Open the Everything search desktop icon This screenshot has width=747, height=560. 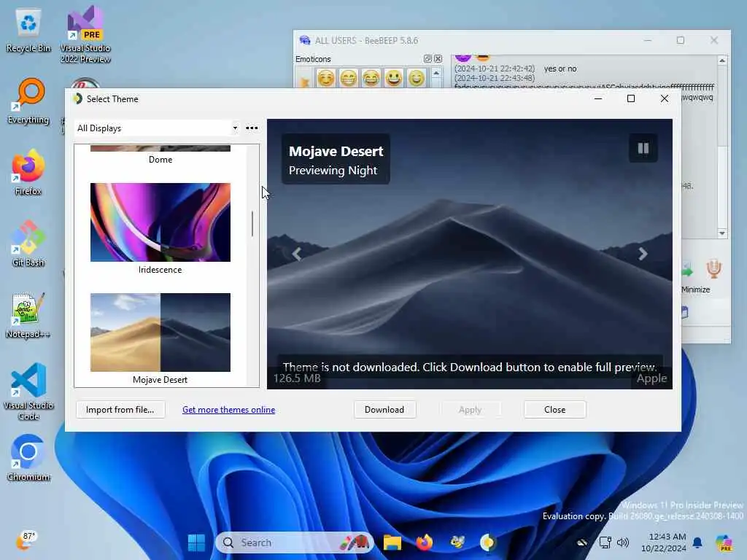28,101
